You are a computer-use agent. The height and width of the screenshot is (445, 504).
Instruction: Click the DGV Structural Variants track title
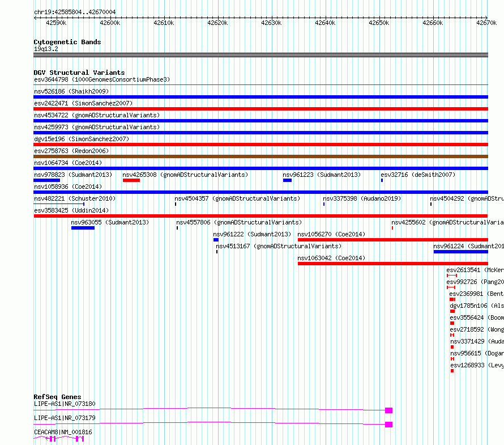pos(79,73)
